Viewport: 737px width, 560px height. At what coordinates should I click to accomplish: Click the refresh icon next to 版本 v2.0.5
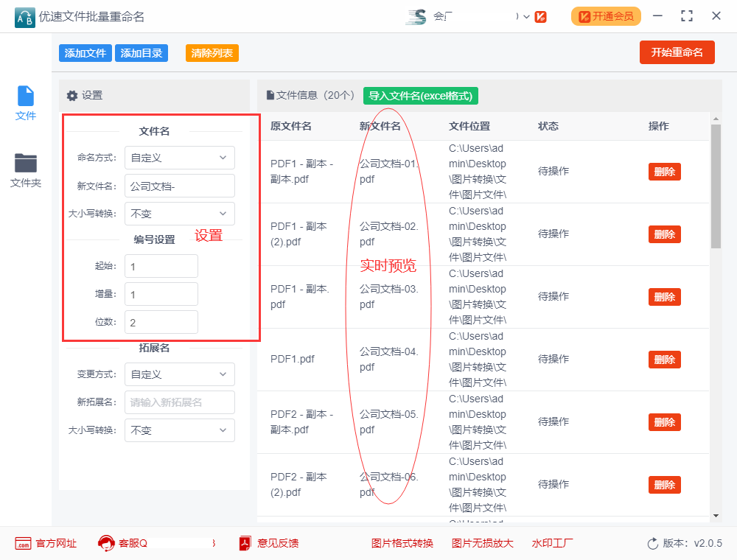(x=652, y=543)
